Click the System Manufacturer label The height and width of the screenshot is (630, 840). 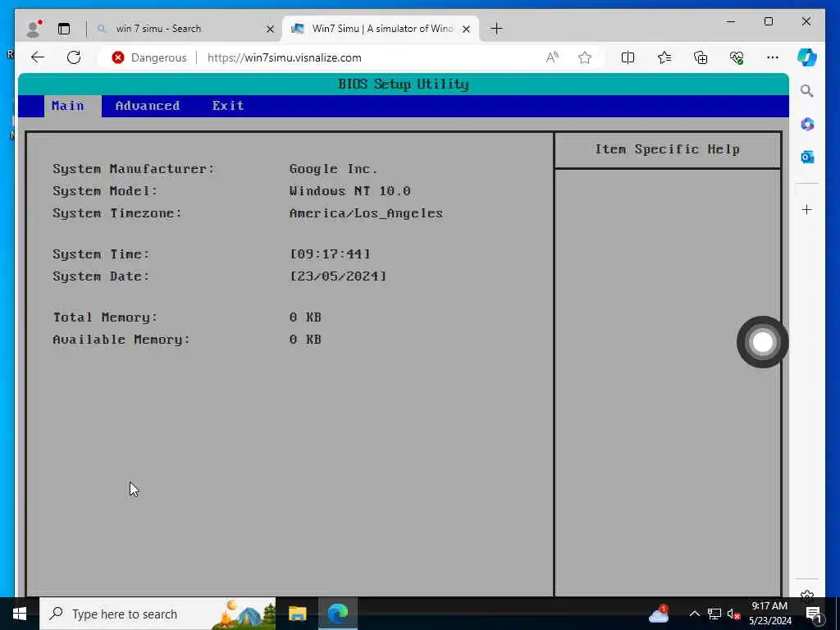pyautogui.click(x=134, y=169)
